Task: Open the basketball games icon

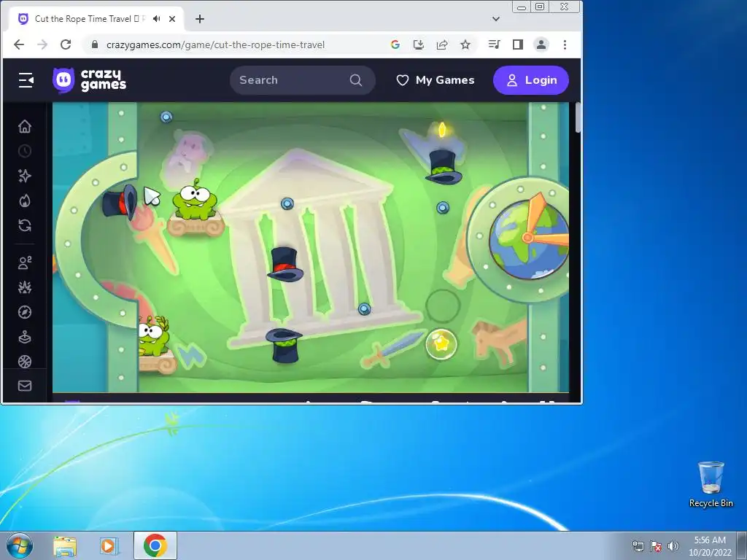Action: tap(25, 362)
